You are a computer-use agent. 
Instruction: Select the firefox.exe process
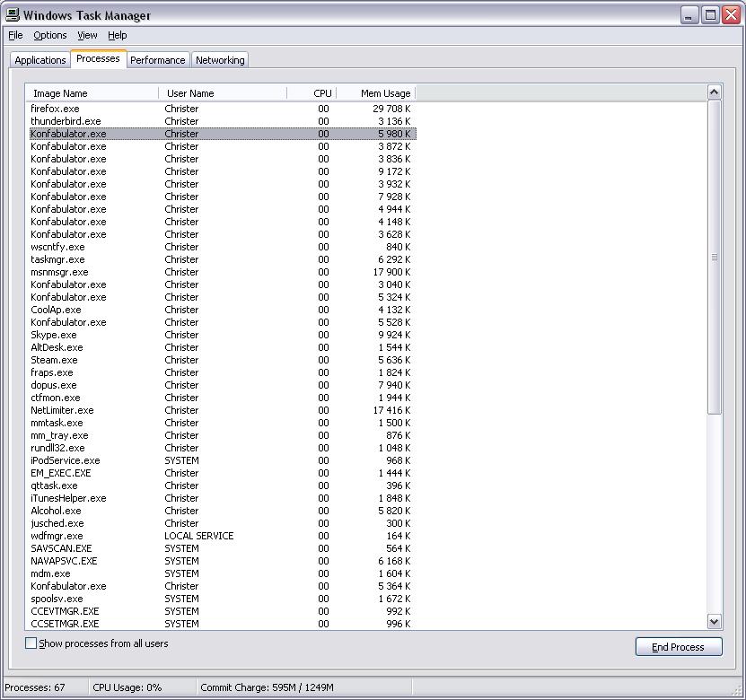(x=223, y=109)
